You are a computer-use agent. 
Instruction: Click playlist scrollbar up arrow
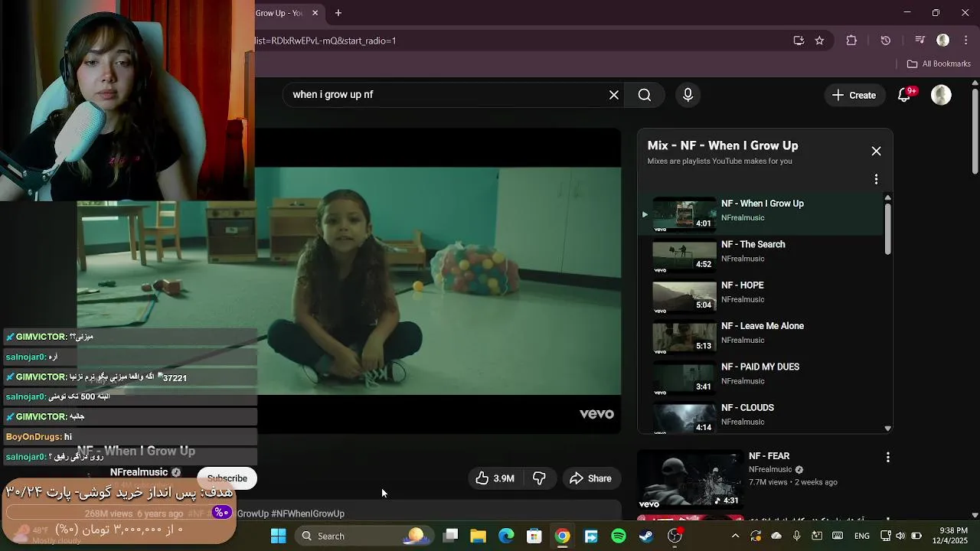click(887, 198)
